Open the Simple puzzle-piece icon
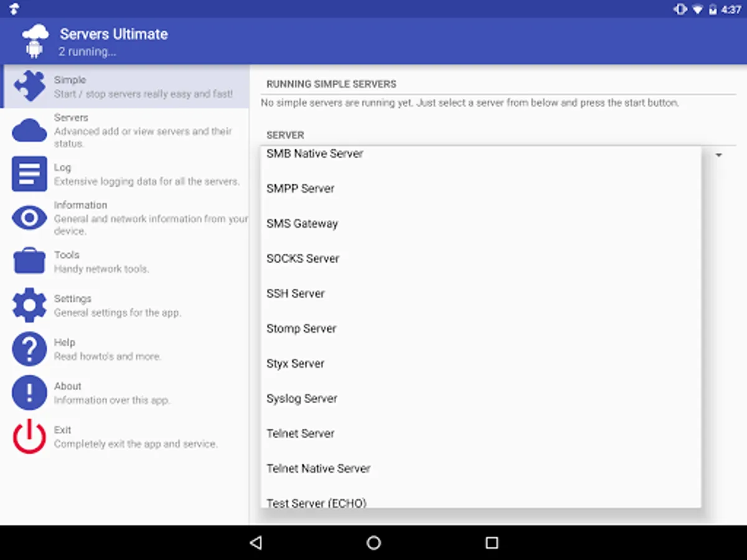The image size is (747, 560). [x=30, y=86]
